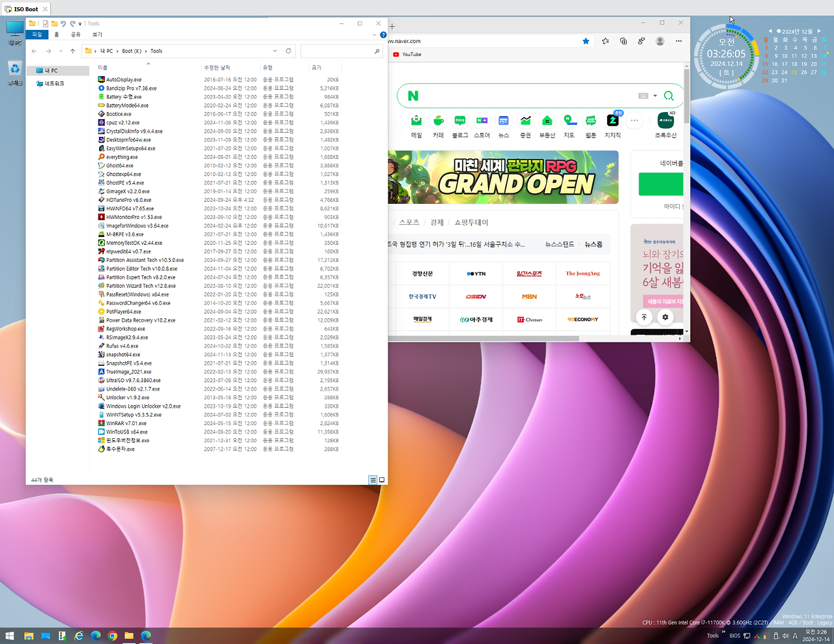Click the YouTube icon in browser sidebar
The height and width of the screenshot is (644, 834).
point(395,54)
